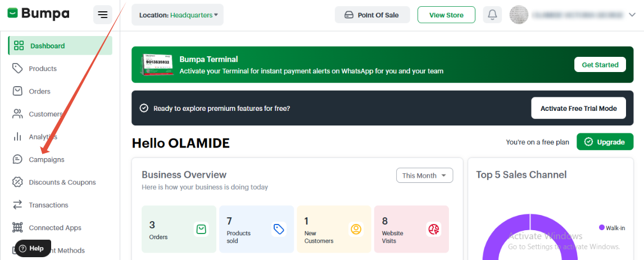The image size is (644, 260).
Task: Click the Bumpa Terminal banner title
Action: [x=208, y=59]
